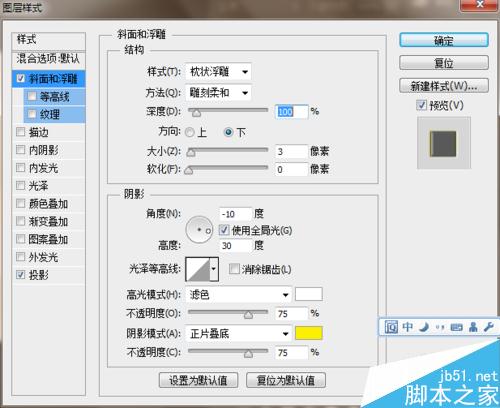Select 样式 in the left list

click(x=48, y=40)
